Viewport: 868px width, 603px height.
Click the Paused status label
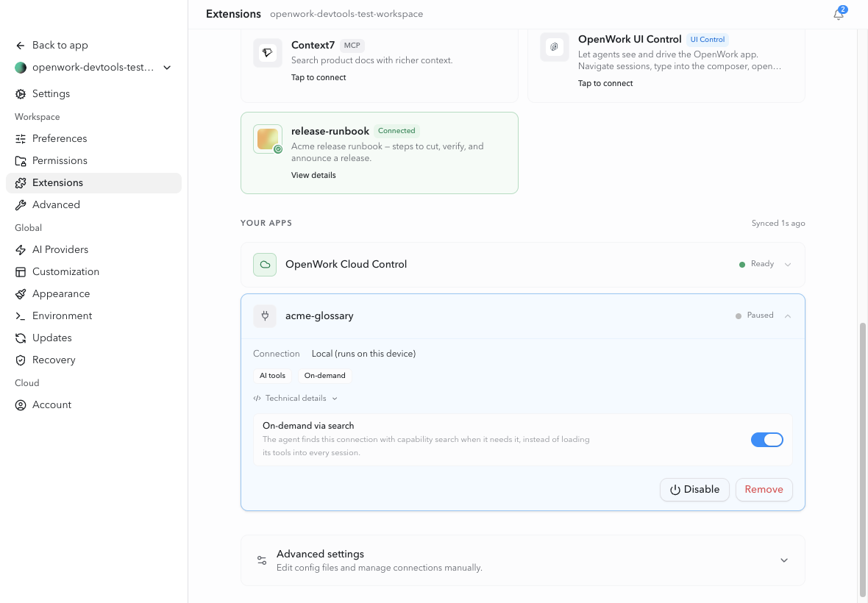[760, 315]
